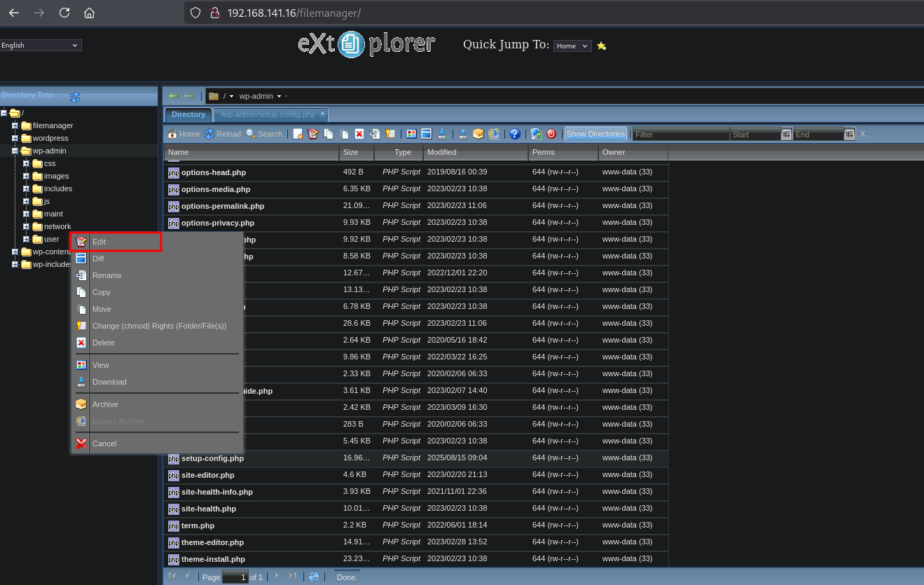Click the red delete X toolbar icon
The width and height of the screenshot is (924, 585).
click(359, 134)
